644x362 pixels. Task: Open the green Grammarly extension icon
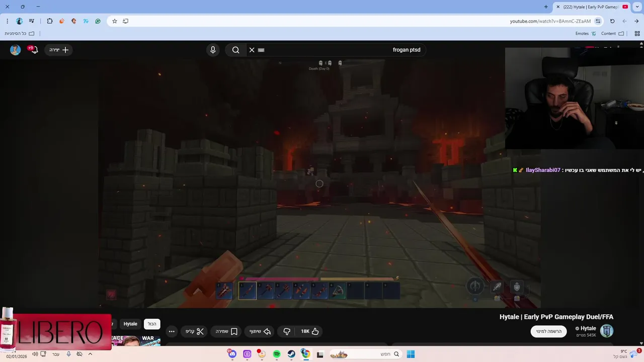pyautogui.click(x=98, y=21)
